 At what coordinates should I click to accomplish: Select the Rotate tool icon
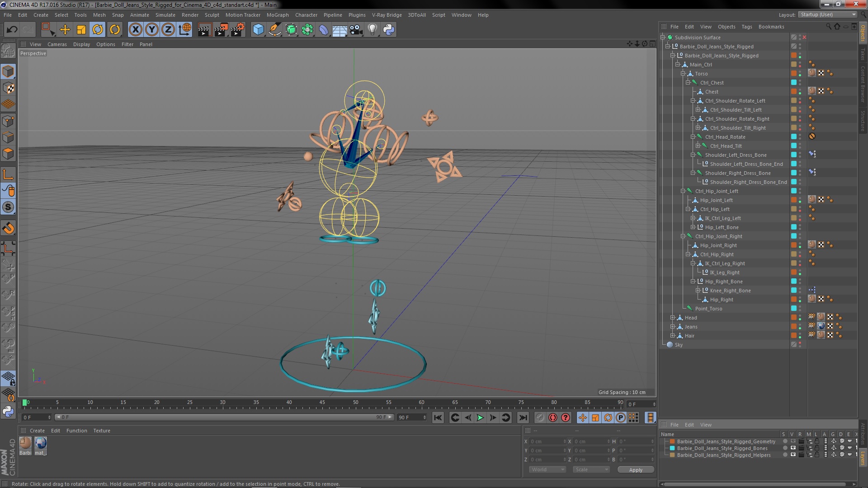click(x=98, y=30)
